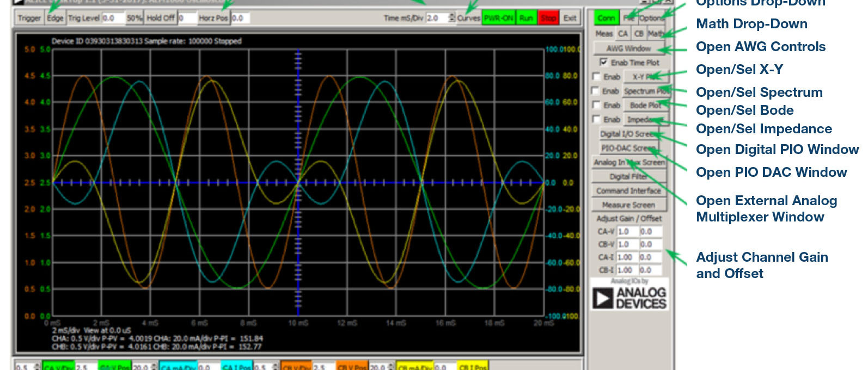Click the green CA V/Div label
Screen dimensions: 868x370
point(58,367)
